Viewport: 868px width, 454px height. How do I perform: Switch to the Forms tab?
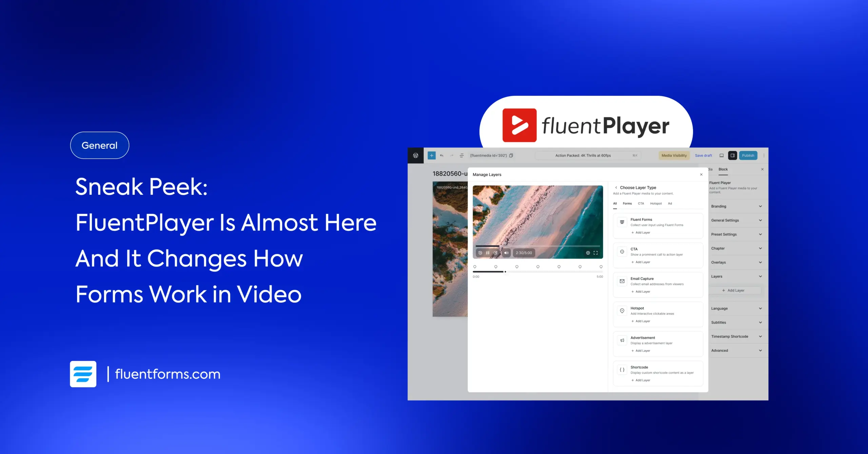tap(627, 203)
